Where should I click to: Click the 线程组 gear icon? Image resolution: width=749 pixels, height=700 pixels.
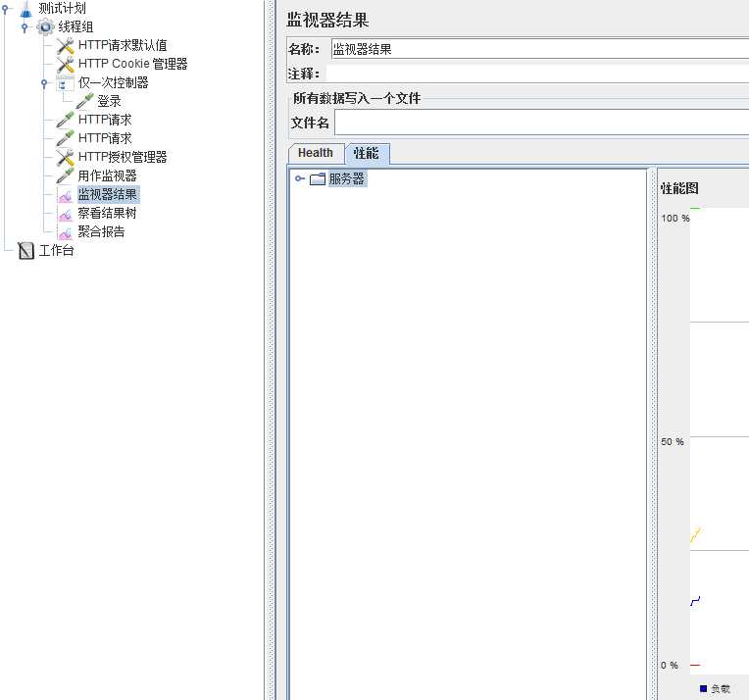coord(45,26)
